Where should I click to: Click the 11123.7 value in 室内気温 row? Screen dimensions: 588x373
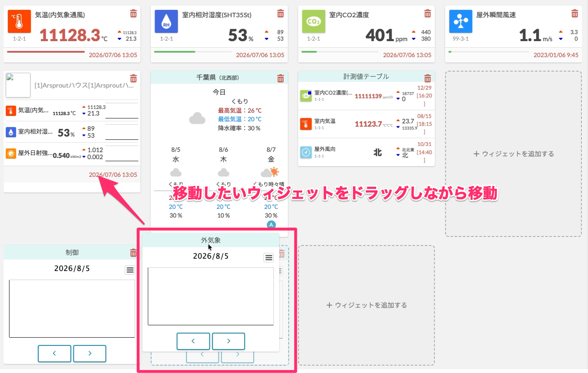click(x=368, y=124)
